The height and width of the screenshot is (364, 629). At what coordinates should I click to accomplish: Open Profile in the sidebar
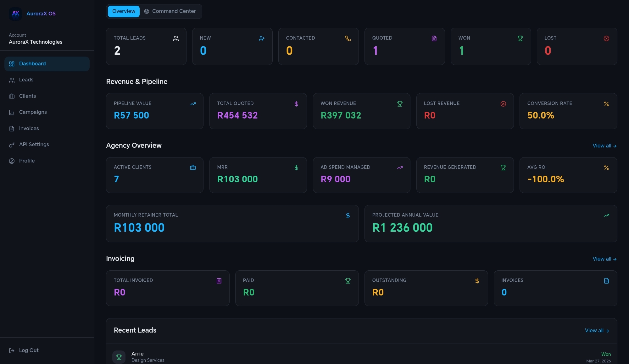click(x=47, y=161)
